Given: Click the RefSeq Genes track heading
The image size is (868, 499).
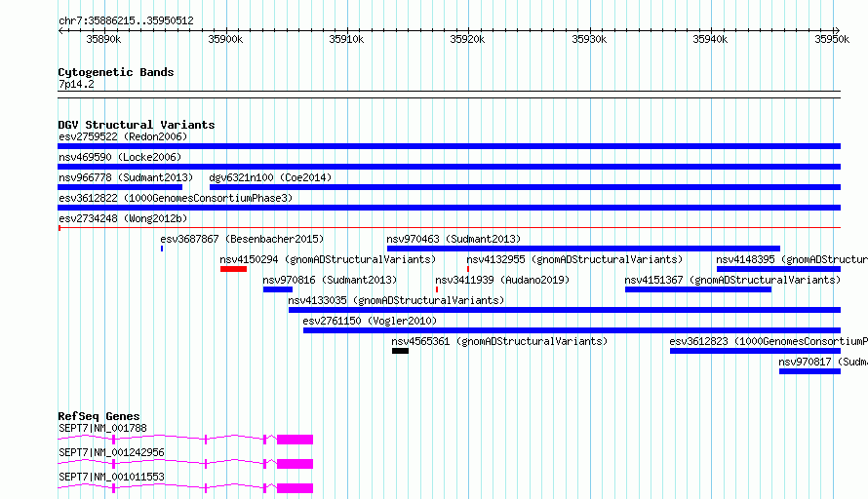Looking at the screenshot, I should 99,416.
